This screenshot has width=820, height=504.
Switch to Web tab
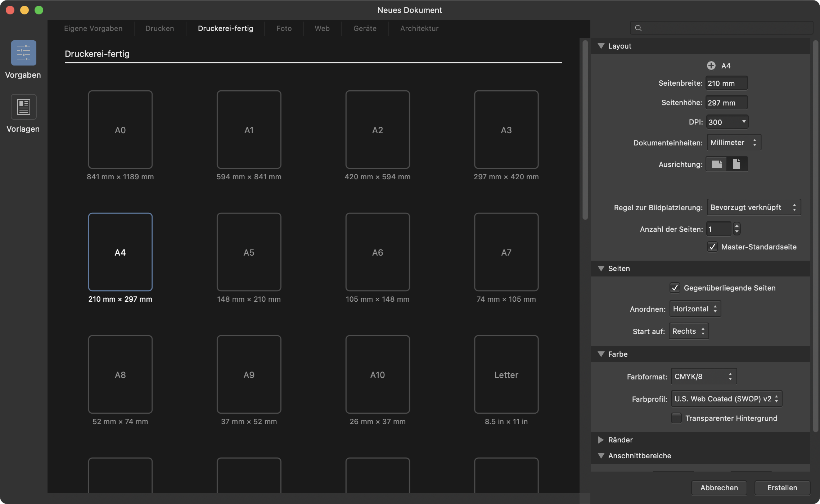tap(322, 28)
